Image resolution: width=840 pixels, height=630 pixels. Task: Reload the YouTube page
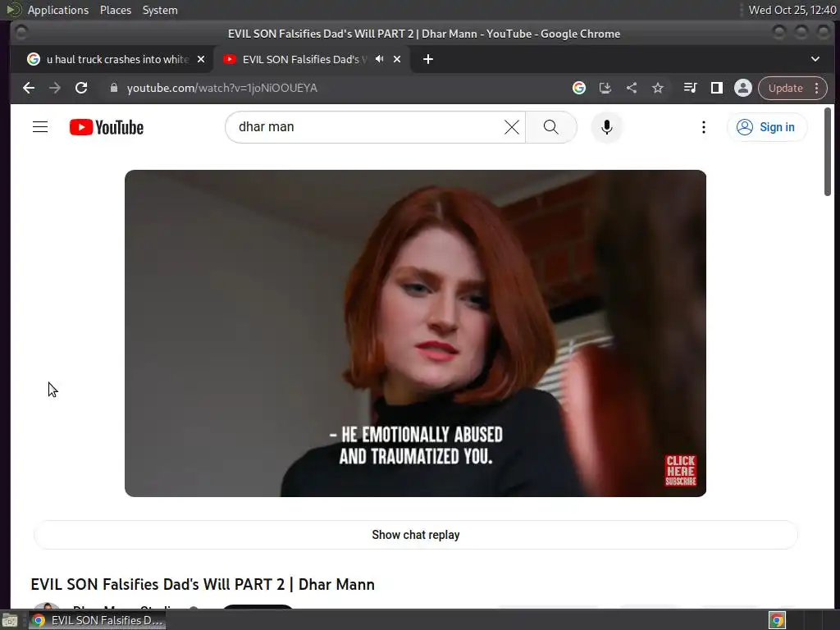pos(81,88)
